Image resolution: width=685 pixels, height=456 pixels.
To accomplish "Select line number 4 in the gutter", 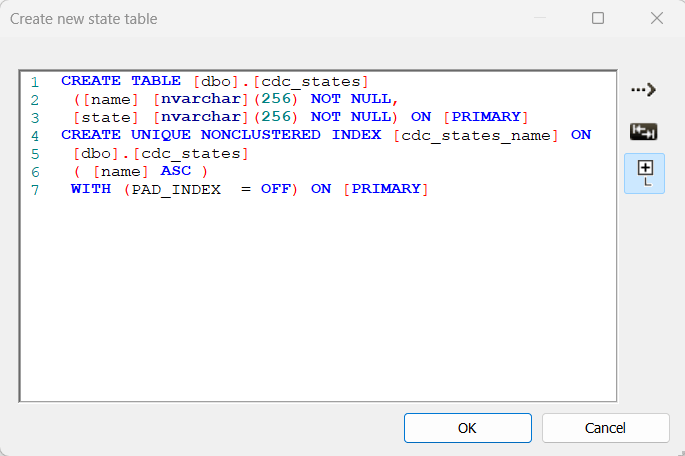I will 34,135.
